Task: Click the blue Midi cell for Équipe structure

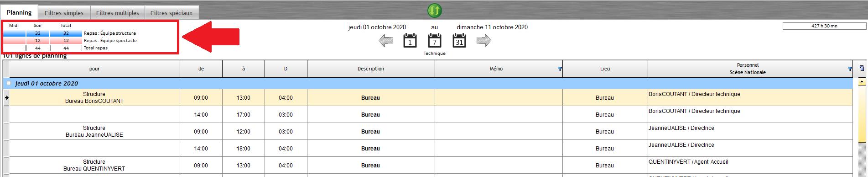Action: [x=14, y=33]
